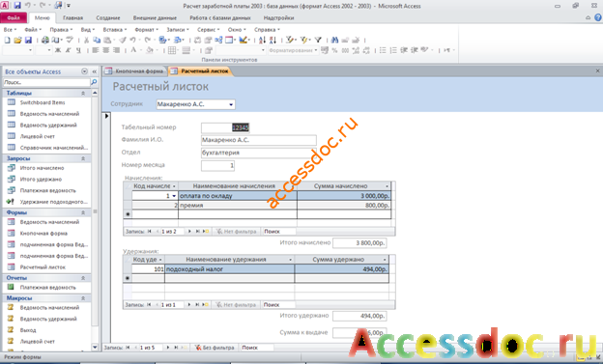Image resolution: width=603 pixels, height=364 pixels.
Task: Click the Print icon in toolbar
Action: (x=45, y=40)
